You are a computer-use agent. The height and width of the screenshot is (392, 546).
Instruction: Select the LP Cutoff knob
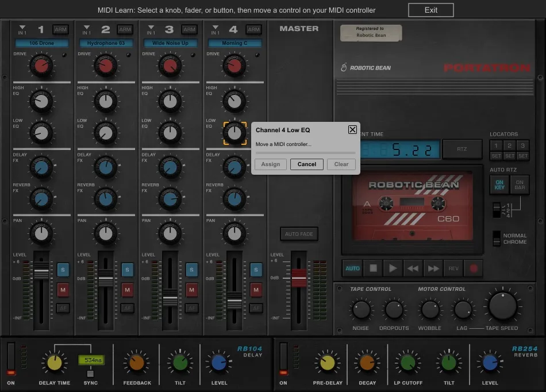(x=407, y=363)
